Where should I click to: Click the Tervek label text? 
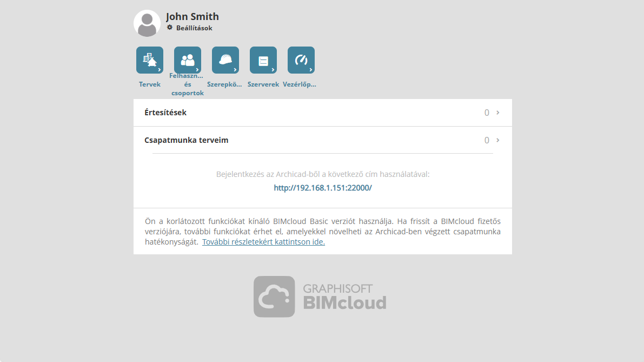[x=149, y=84]
